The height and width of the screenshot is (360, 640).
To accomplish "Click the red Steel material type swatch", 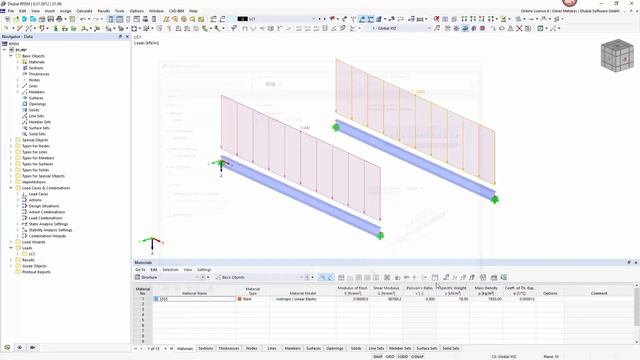I will [x=240, y=299].
